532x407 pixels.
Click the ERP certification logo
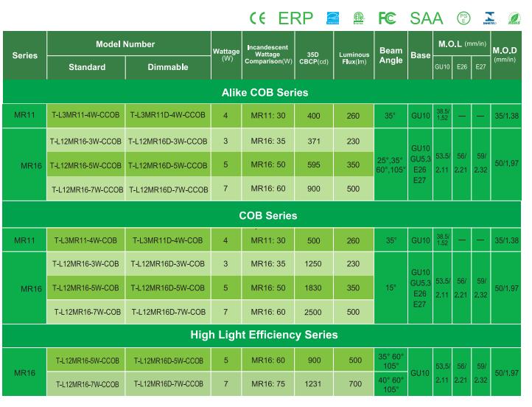[295, 17]
